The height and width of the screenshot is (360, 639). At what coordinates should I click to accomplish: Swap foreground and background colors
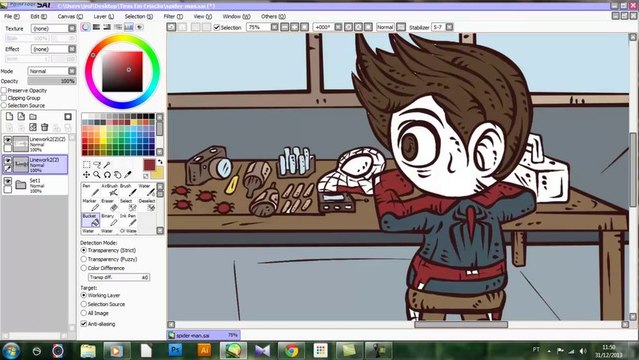[x=160, y=161]
